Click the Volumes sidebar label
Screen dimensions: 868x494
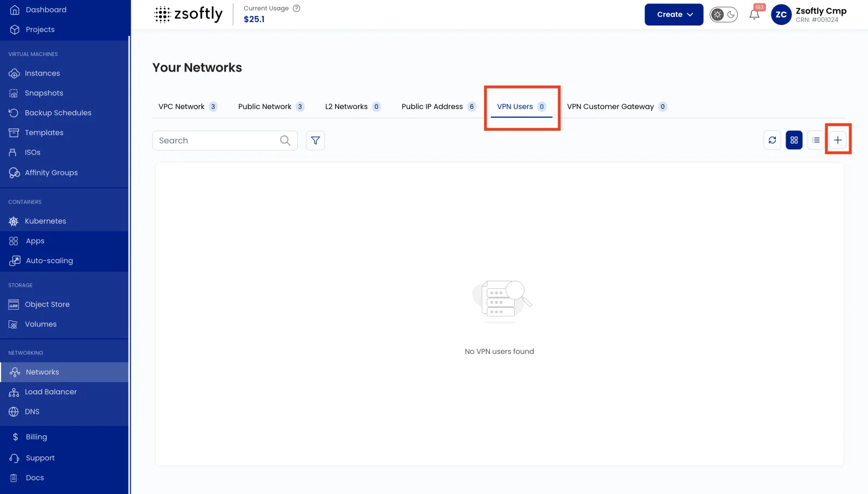click(x=41, y=324)
